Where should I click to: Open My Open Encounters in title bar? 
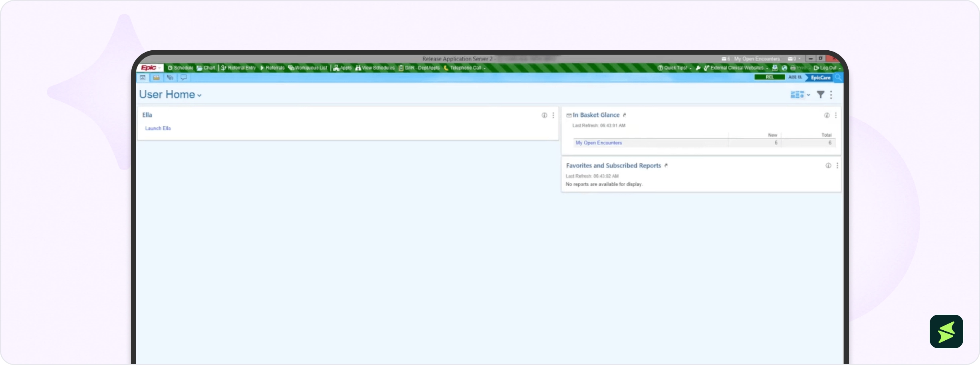pyautogui.click(x=757, y=59)
